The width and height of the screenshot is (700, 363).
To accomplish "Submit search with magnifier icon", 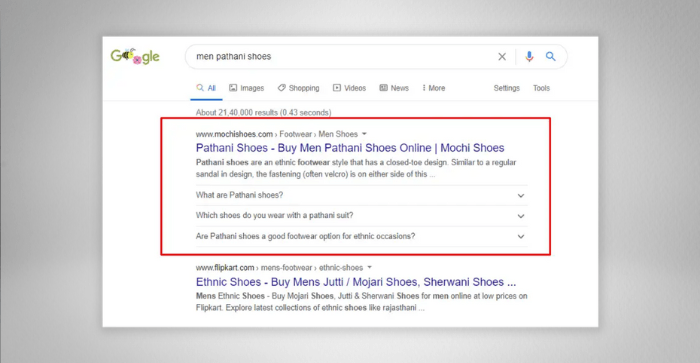I will (x=550, y=56).
